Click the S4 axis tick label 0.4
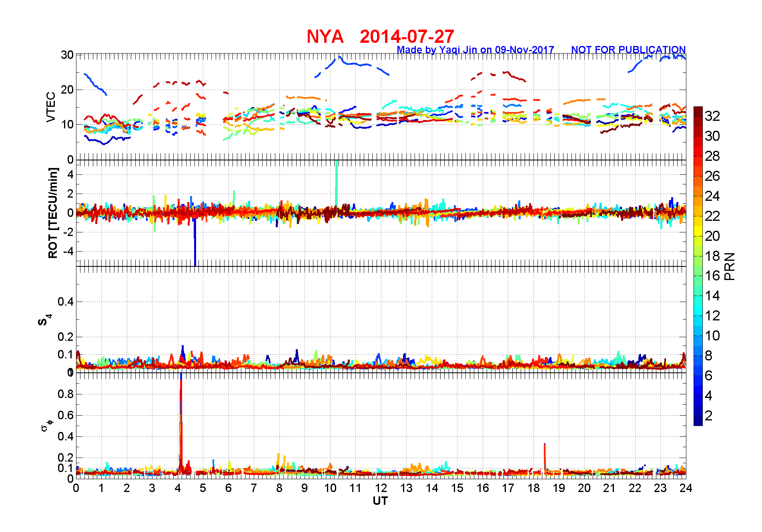The height and width of the screenshot is (532, 762). [66, 302]
